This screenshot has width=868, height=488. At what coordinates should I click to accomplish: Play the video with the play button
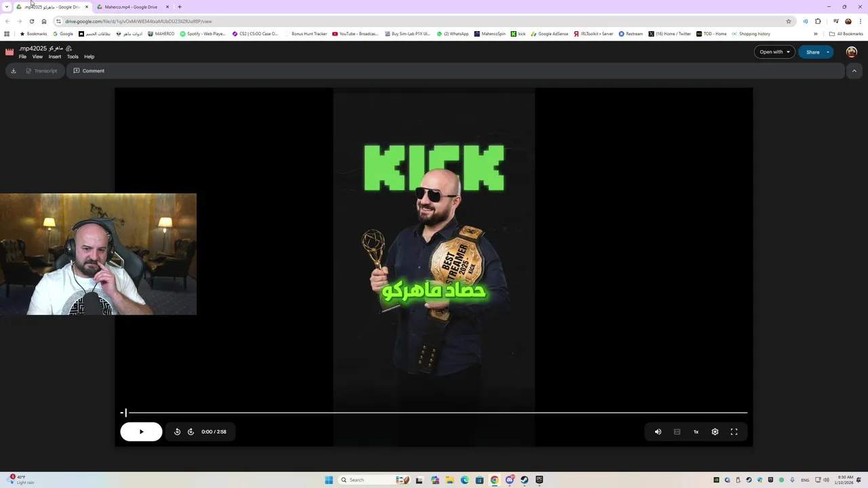(x=141, y=432)
